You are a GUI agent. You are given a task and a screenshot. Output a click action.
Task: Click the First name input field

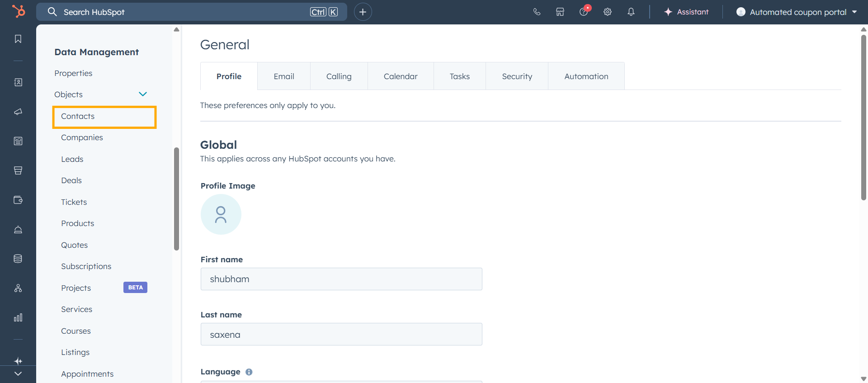341,279
